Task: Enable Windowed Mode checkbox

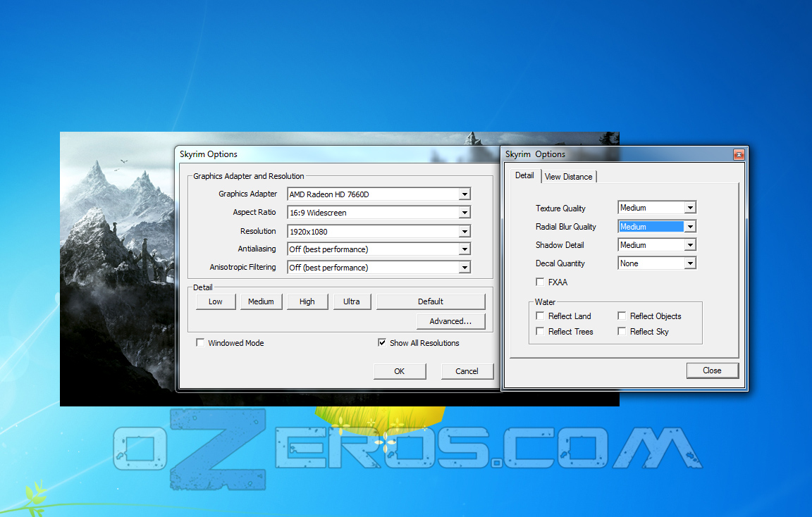Action: click(x=200, y=342)
